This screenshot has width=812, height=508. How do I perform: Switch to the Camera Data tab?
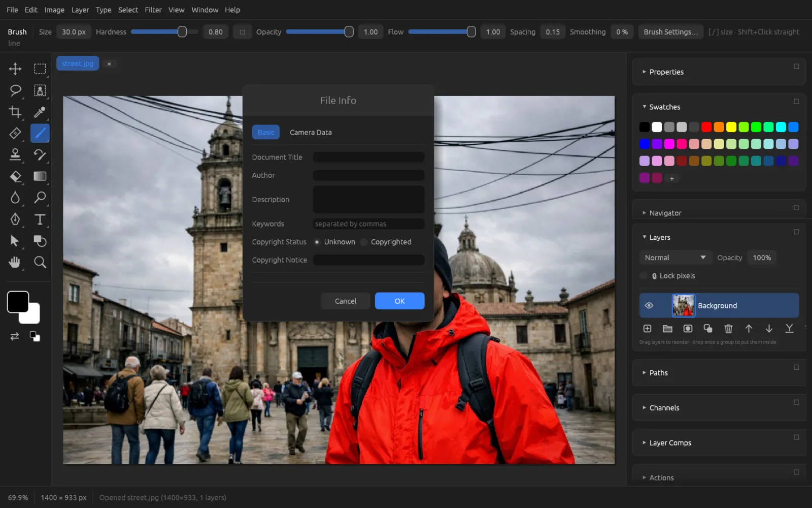click(x=311, y=132)
